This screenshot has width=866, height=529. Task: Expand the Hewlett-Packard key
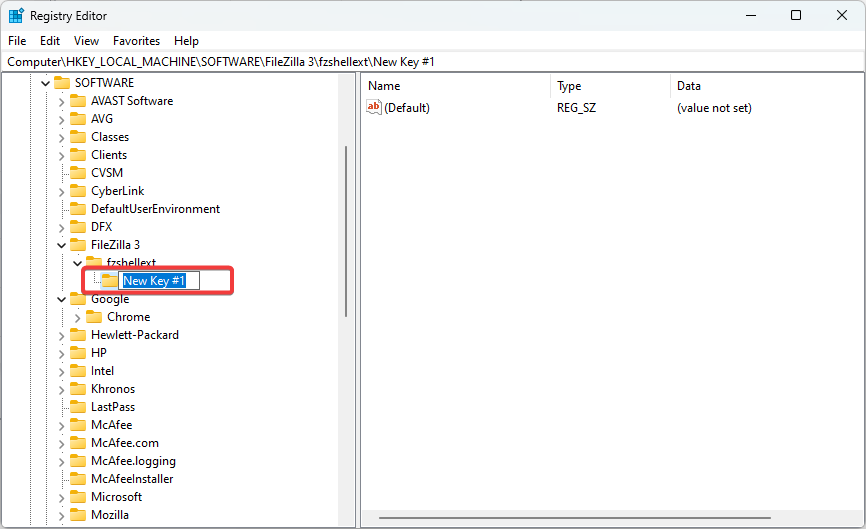61,335
